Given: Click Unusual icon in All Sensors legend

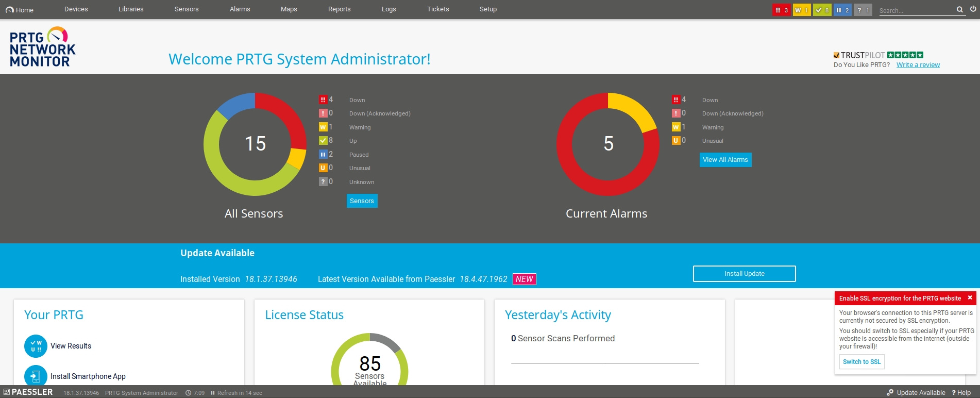Looking at the screenshot, I should coord(323,168).
